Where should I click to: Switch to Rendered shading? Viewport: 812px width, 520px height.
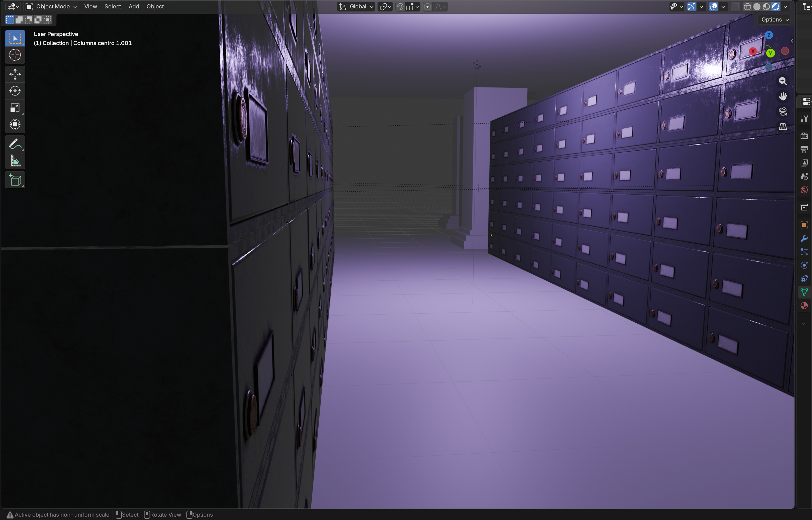(x=776, y=6)
